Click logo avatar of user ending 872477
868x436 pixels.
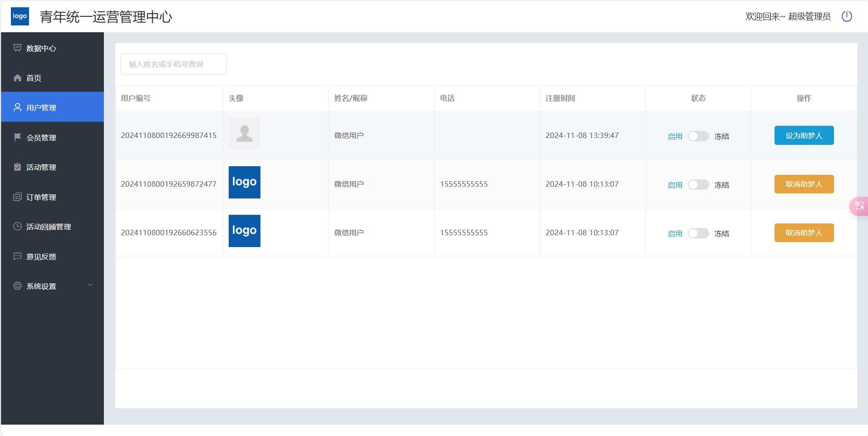[x=245, y=182]
